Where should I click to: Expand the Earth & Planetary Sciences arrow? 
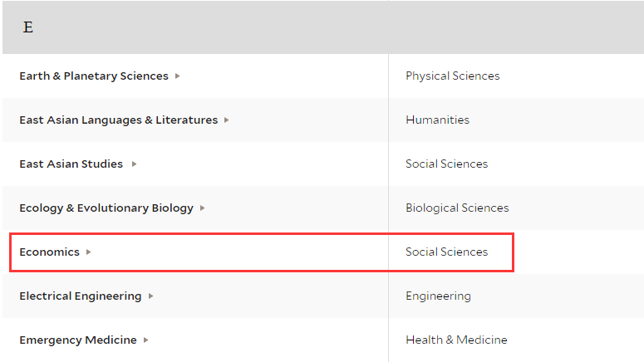pos(178,76)
